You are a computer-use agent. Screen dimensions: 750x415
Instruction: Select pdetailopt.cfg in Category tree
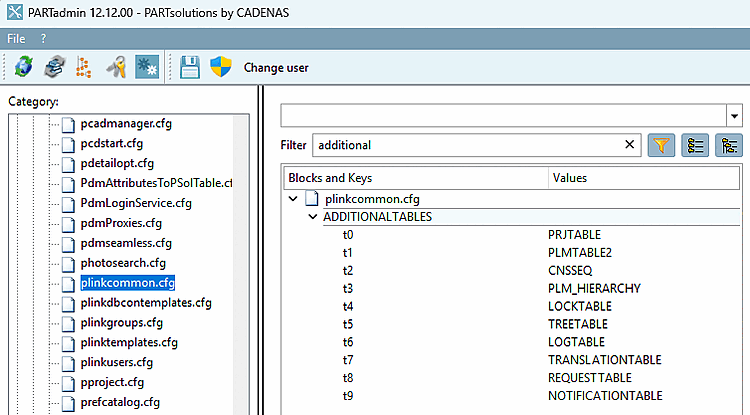click(117, 163)
